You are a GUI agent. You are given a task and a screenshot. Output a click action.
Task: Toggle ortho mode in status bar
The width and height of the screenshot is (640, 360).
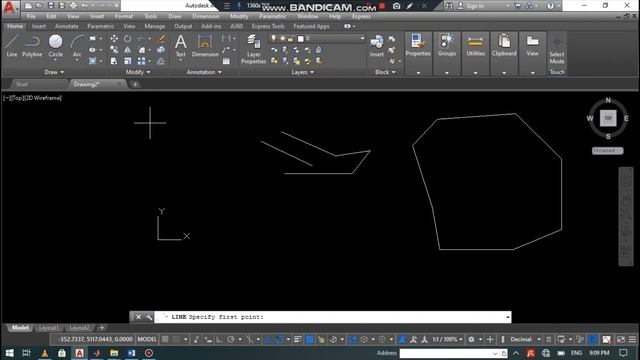(219, 339)
